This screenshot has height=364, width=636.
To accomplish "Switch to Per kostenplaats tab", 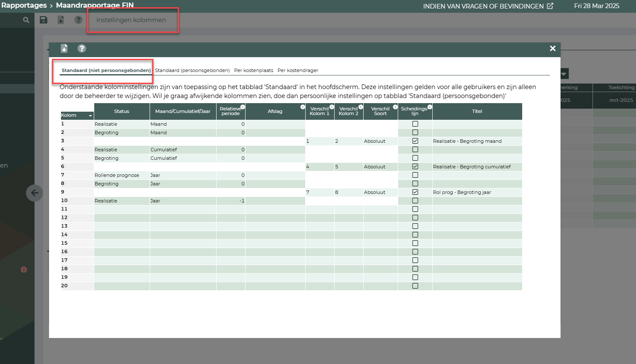I will pos(254,70).
